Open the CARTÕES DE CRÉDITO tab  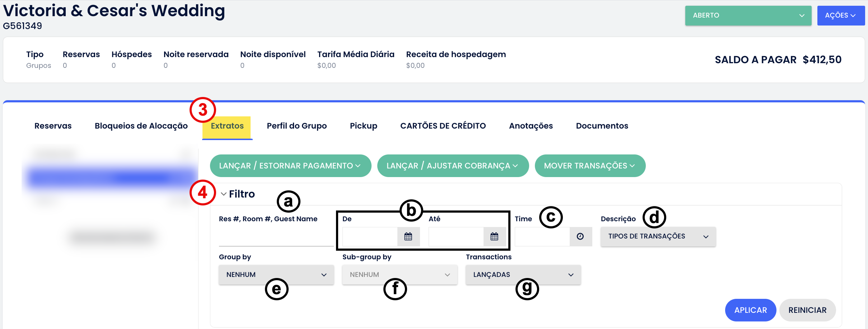443,126
